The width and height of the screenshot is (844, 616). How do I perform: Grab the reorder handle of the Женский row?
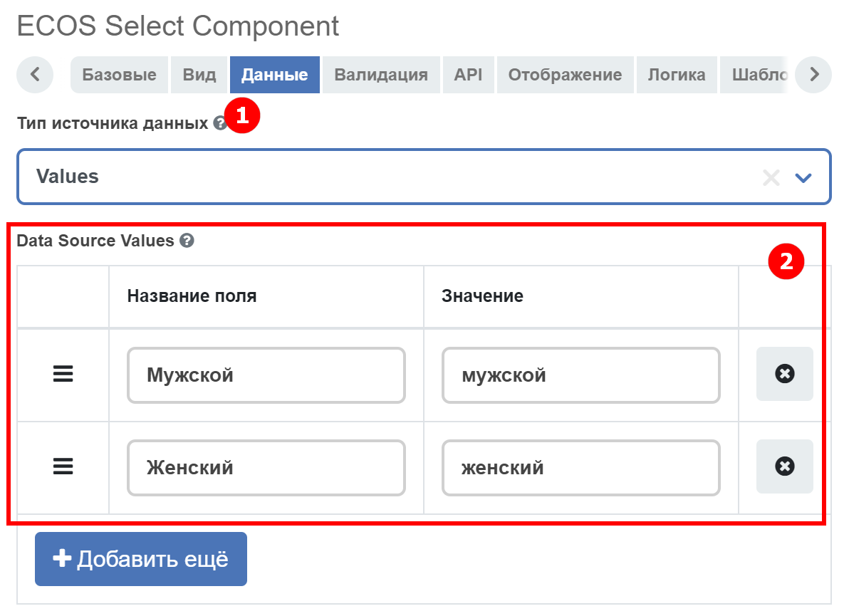point(63,466)
